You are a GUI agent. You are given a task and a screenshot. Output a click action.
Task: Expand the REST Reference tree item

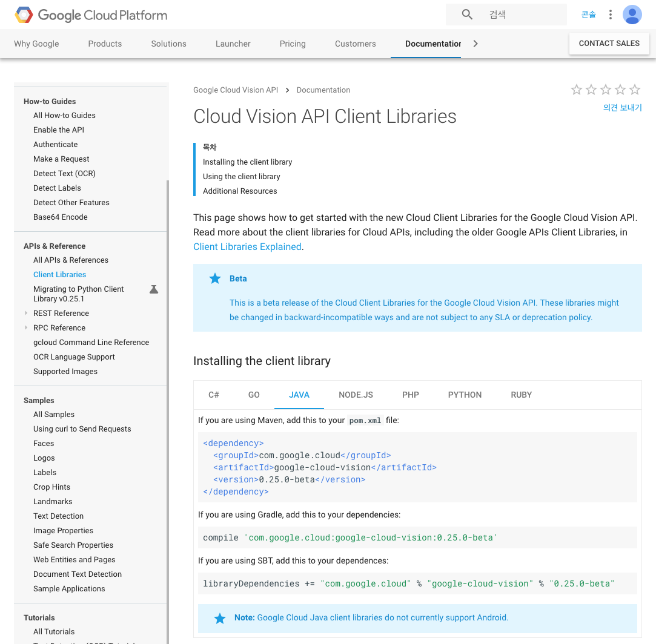[x=26, y=313]
